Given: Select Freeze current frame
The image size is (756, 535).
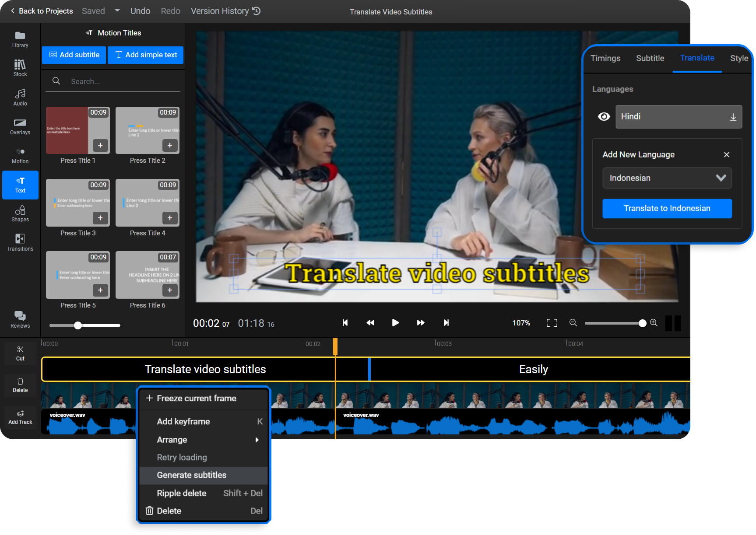Looking at the screenshot, I should point(196,398).
